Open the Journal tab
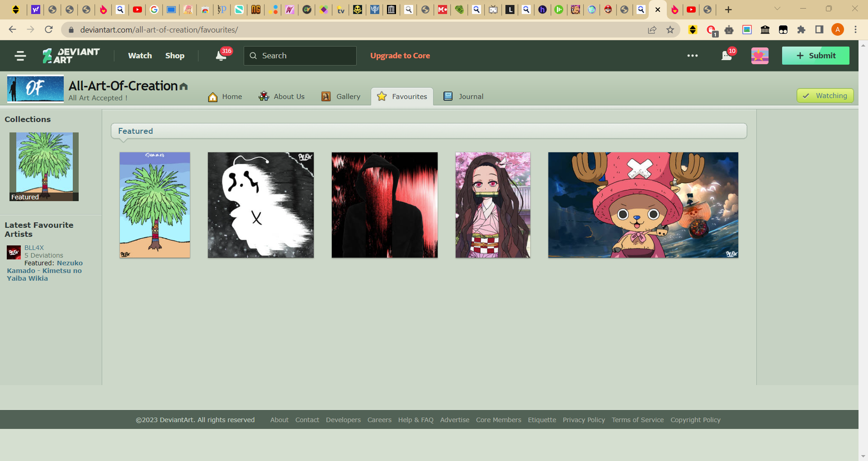868x461 pixels. coord(463,97)
